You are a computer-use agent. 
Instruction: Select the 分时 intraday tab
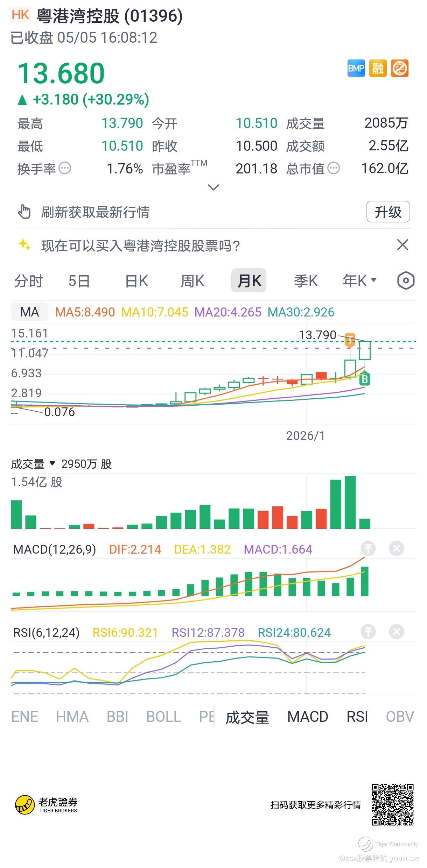29,281
